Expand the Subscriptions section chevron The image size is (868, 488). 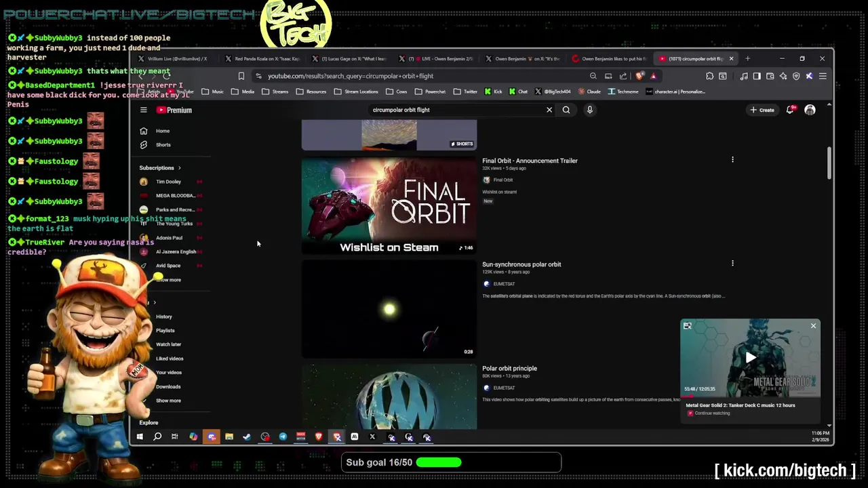coord(179,168)
